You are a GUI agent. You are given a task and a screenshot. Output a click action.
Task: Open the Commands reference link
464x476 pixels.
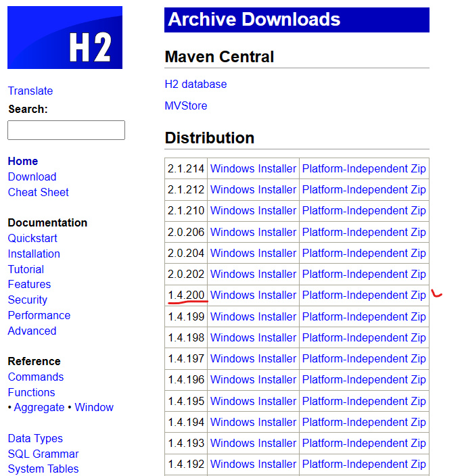tap(36, 377)
